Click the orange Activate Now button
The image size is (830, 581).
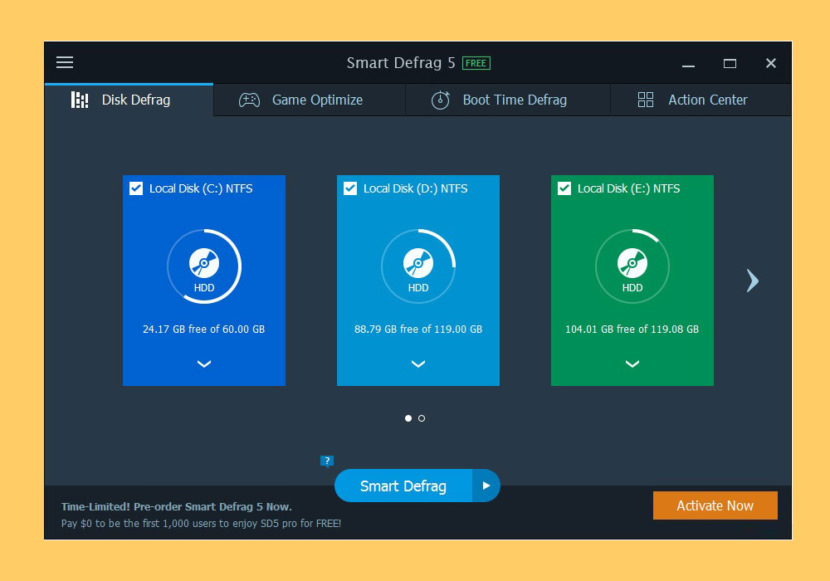click(715, 505)
